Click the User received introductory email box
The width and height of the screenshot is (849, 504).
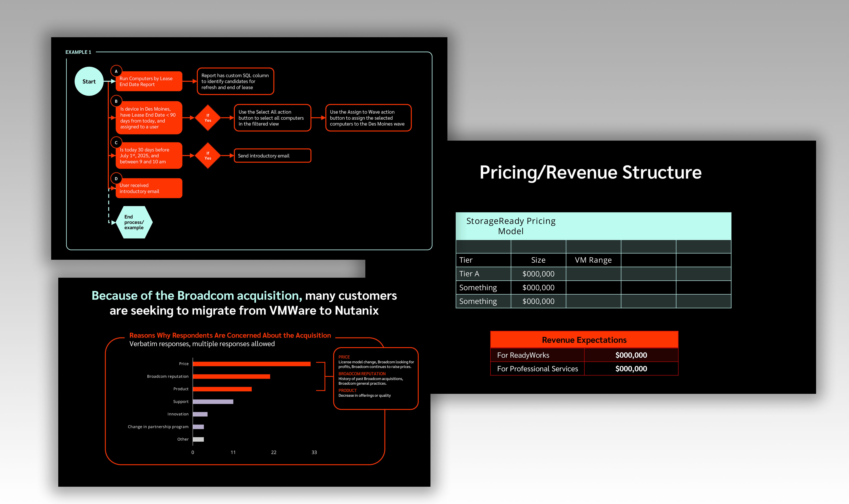[x=149, y=188]
